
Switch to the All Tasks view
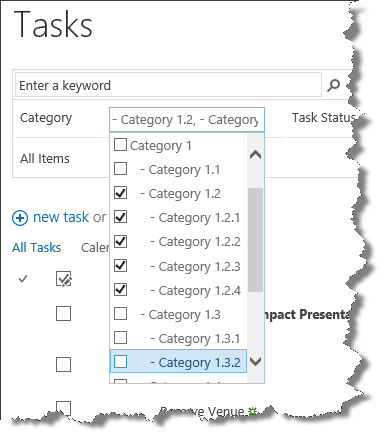(x=37, y=248)
